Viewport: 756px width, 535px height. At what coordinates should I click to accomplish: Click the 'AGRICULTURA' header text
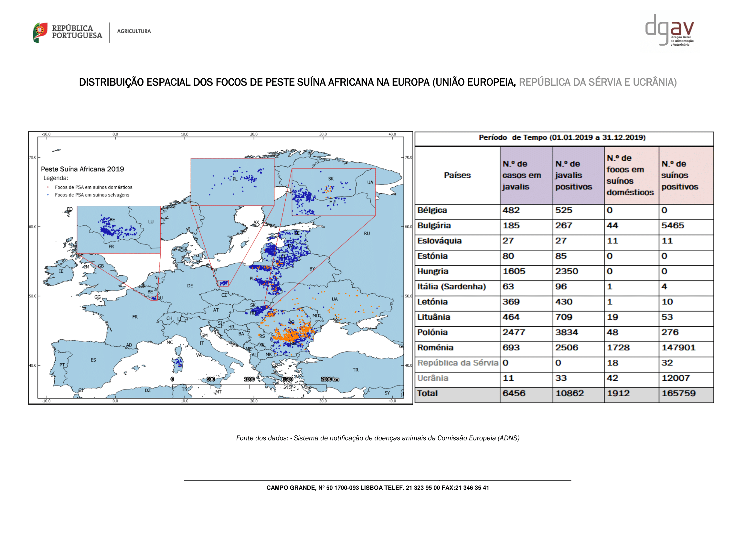[134, 31]
